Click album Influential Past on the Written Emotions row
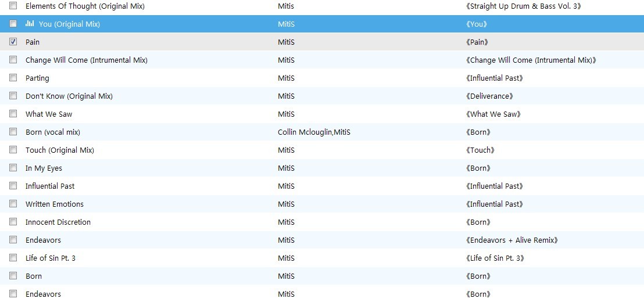This screenshot has width=644, height=302. coord(495,204)
